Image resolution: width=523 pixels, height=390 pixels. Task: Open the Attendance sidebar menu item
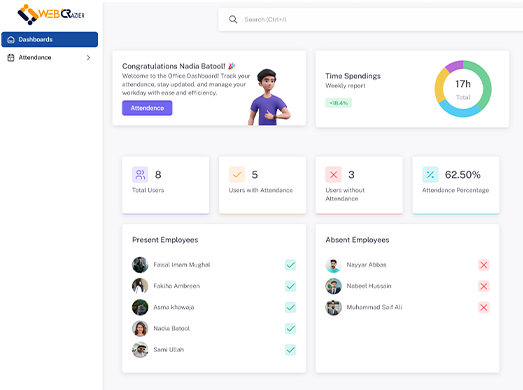tap(49, 57)
